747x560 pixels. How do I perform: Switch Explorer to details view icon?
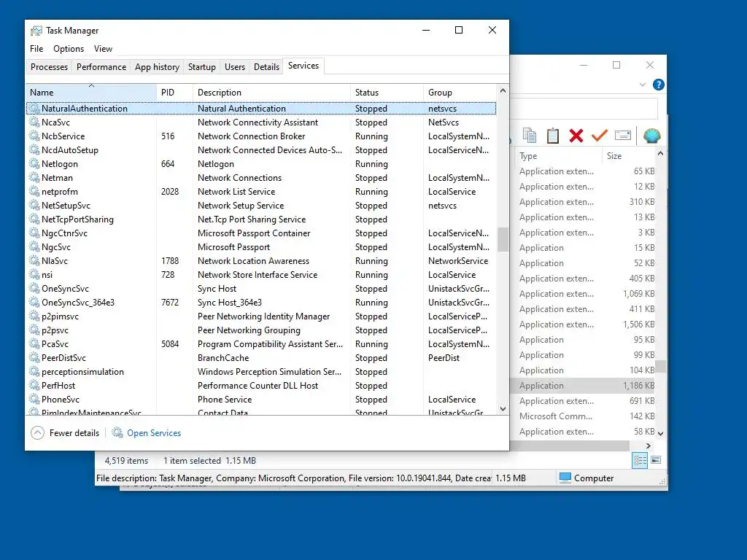(640, 460)
